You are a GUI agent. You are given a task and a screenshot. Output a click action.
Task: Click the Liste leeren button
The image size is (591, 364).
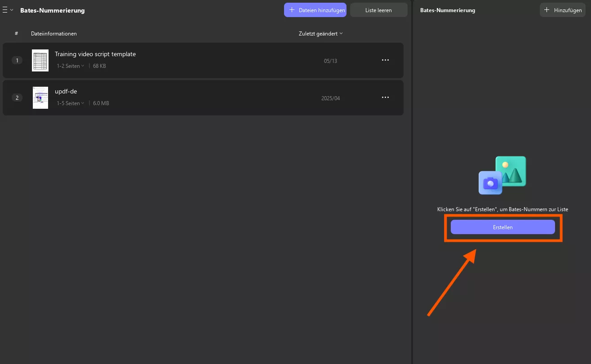tap(378, 10)
